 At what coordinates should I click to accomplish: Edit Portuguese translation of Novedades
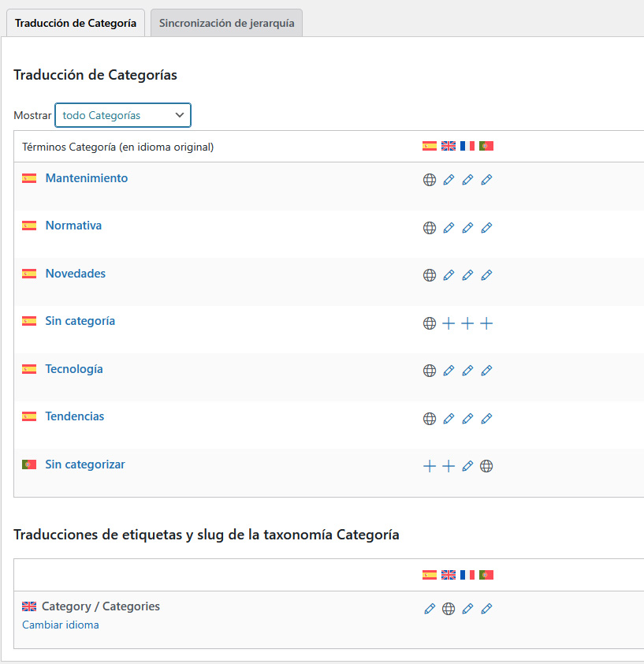tap(486, 275)
